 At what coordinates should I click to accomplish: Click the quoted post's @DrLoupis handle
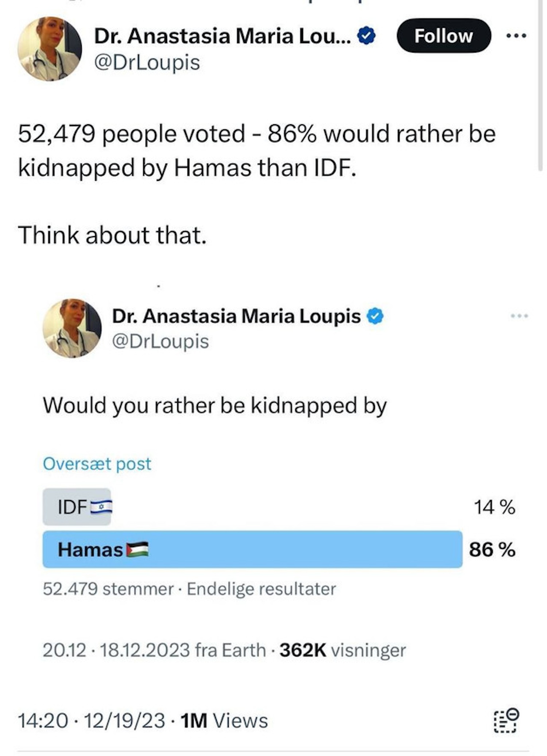coord(160,342)
